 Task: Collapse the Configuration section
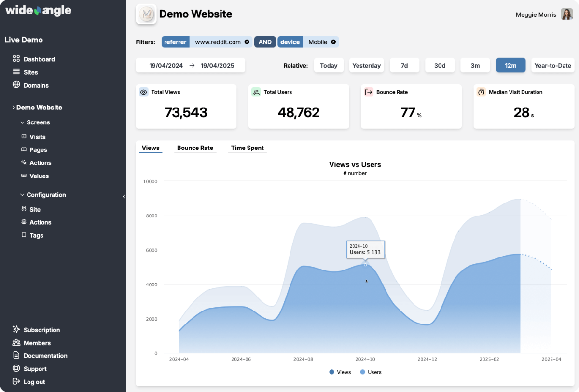(x=21, y=195)
